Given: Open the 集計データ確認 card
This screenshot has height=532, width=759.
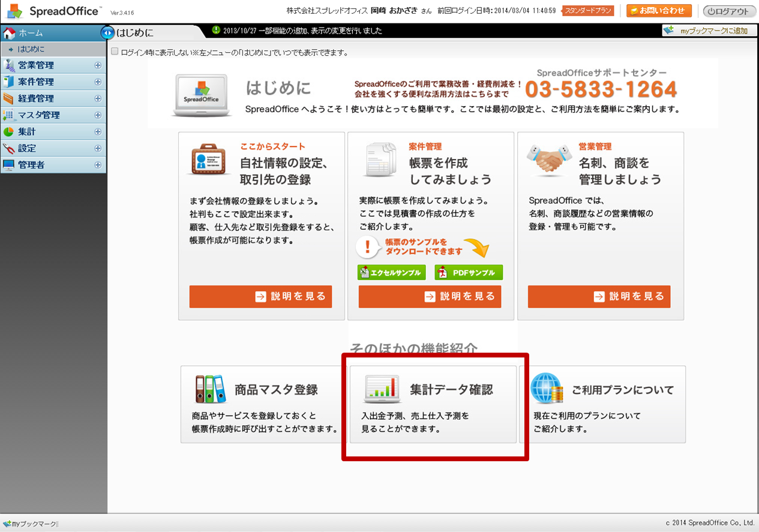Looking at the screenshot, I should click(x=433, y=404).
